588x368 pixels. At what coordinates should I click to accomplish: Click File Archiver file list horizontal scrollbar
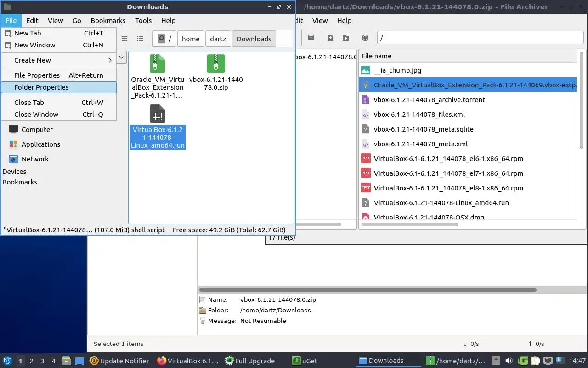[410, 224]
